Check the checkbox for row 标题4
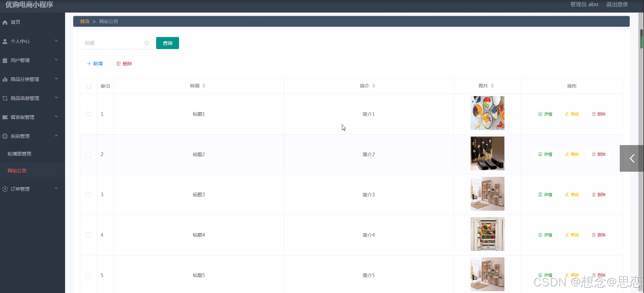 [88, 235]
